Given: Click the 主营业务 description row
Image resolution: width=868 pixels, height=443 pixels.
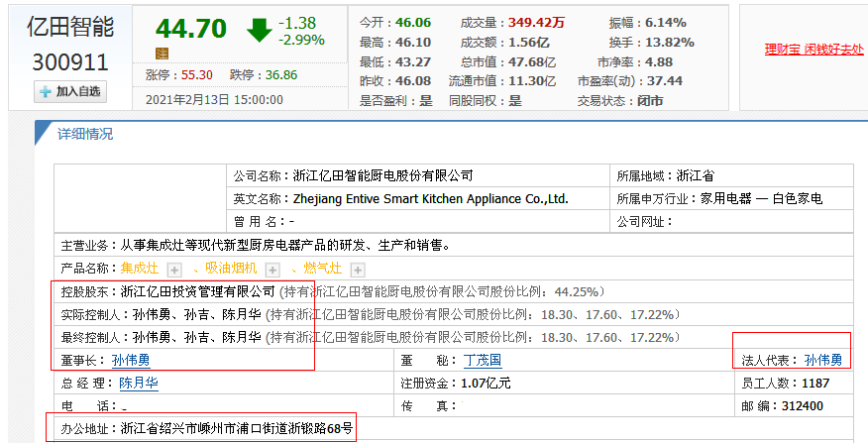Looking at the screenshot, I should pyautogui.click(x=454, y=245).
